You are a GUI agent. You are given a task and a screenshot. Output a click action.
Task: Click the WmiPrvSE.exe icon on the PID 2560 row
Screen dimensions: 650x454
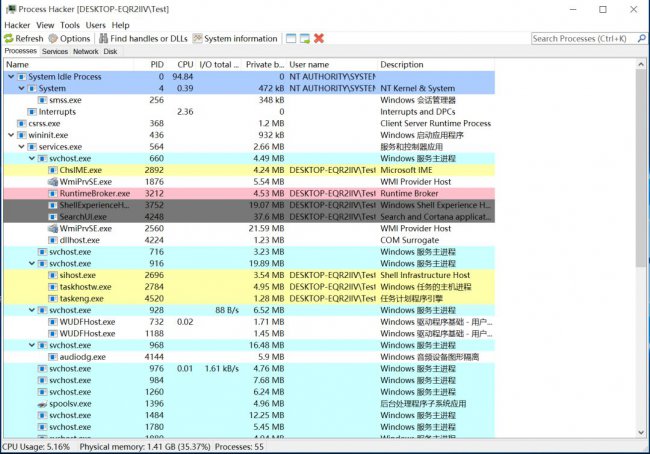(53, 228)
